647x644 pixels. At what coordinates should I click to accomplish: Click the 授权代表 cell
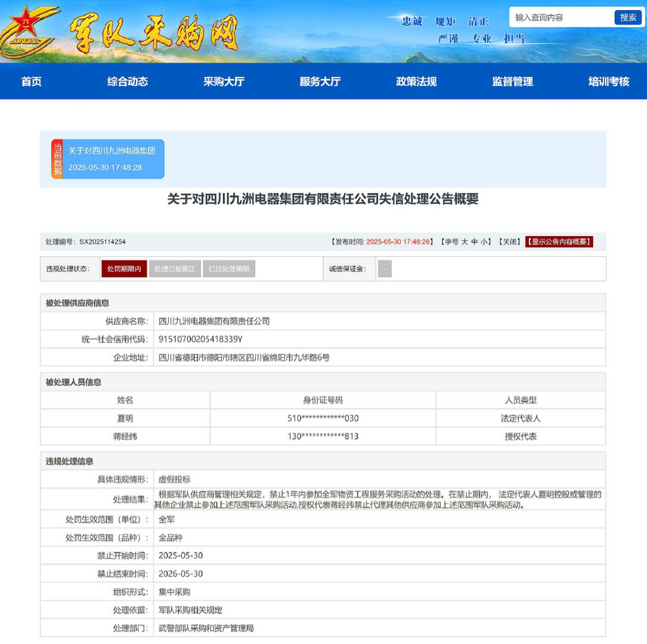[521, 437]
